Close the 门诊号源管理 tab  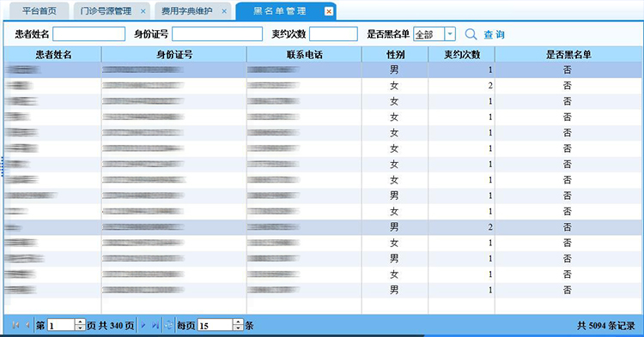click(143, 11)
